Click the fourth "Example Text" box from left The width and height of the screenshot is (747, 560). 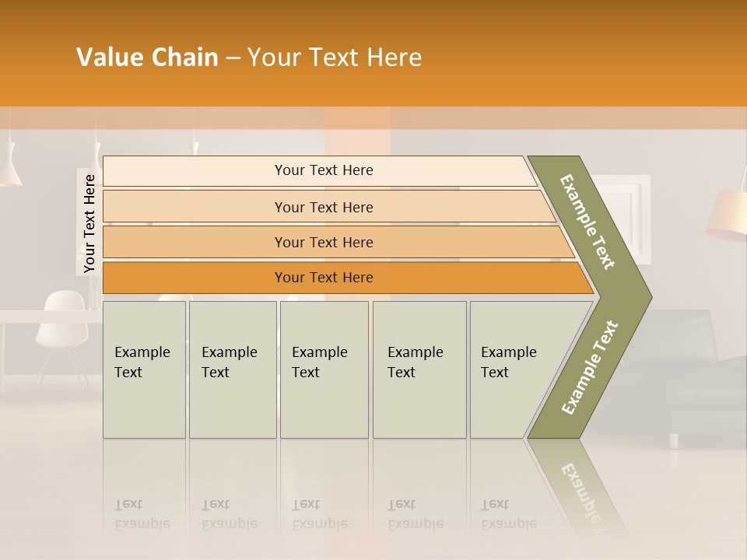(419, 369)
